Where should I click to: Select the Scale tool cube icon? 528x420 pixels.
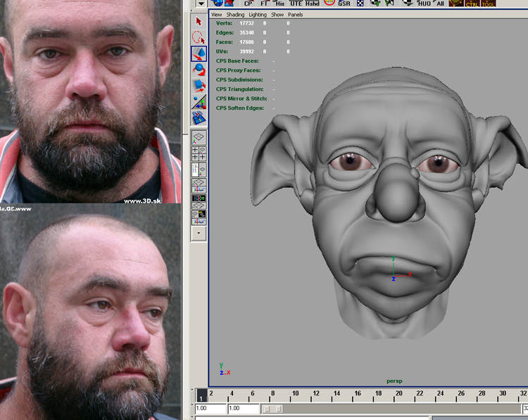(199, 86)
